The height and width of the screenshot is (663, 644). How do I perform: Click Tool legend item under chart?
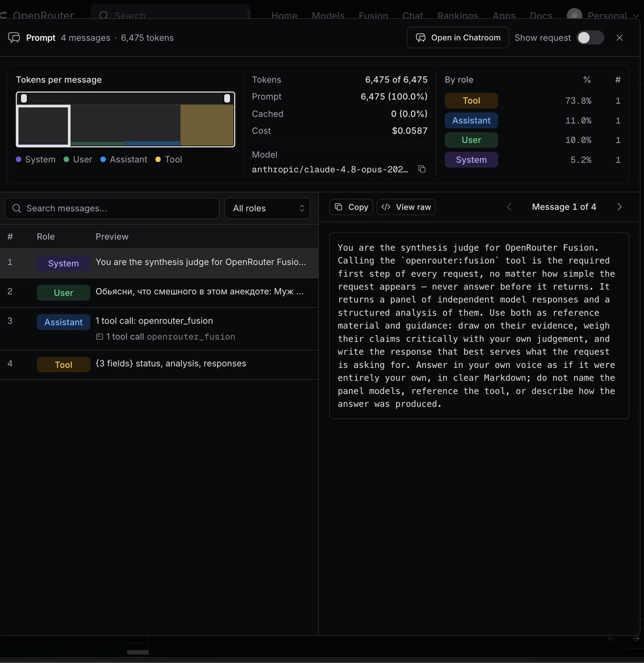(169, 159)
